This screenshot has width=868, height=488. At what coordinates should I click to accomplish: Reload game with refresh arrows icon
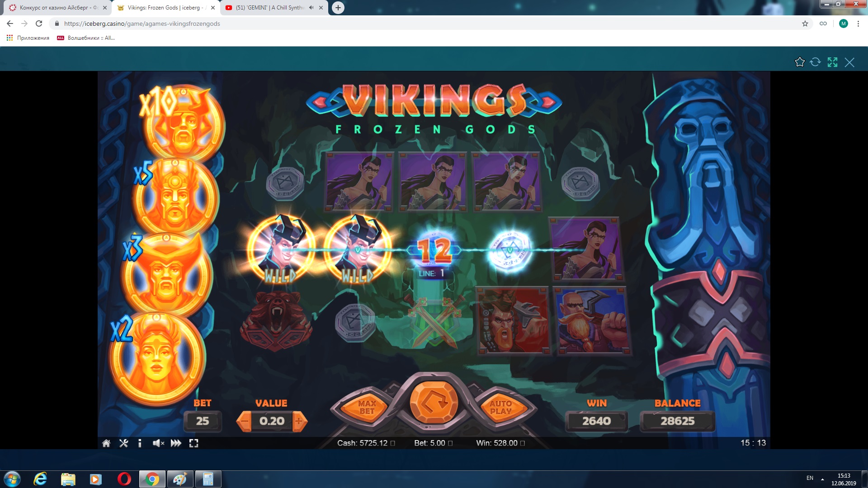tap(815, 62)
